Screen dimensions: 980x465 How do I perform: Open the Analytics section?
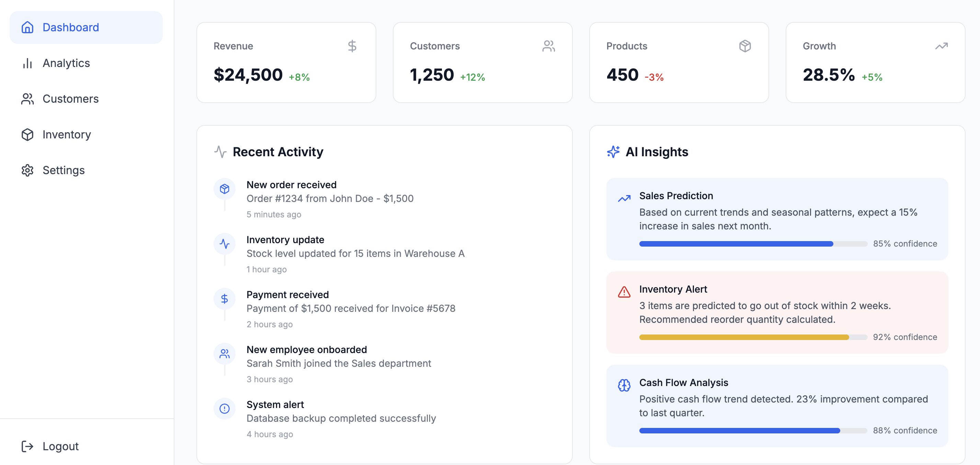pos(66,63)
